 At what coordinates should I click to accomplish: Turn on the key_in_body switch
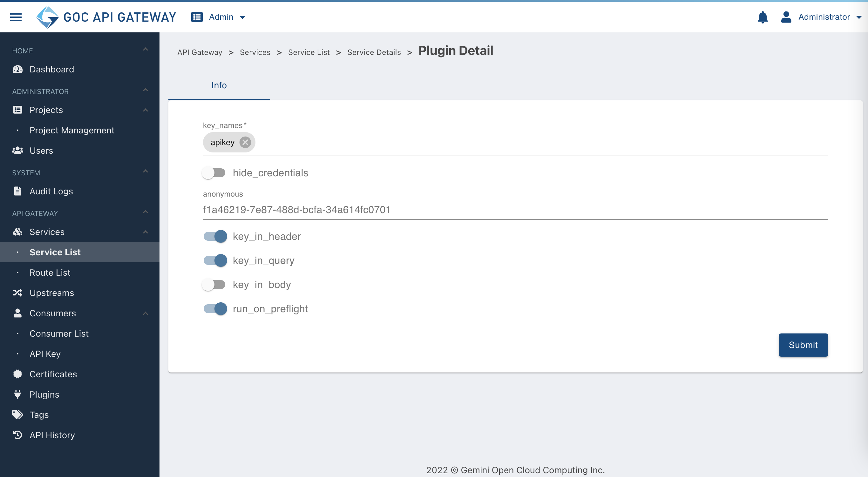[x=214, y=285]
